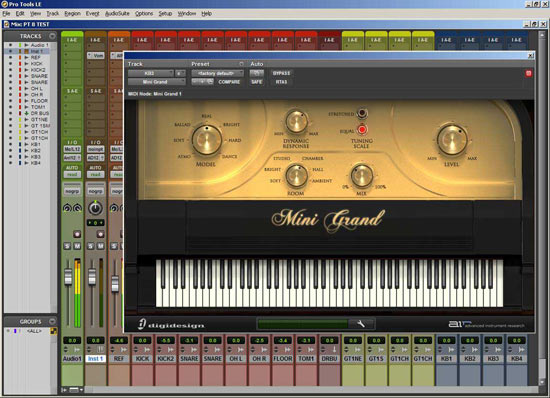The image size is (550, 398).
Task: Select Equal tuning scale switch
Action: point(362,130)
